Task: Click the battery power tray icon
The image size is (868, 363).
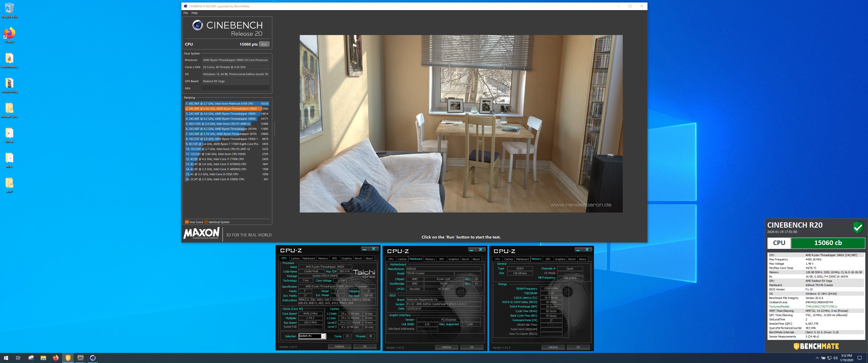Action: (823, 358)
